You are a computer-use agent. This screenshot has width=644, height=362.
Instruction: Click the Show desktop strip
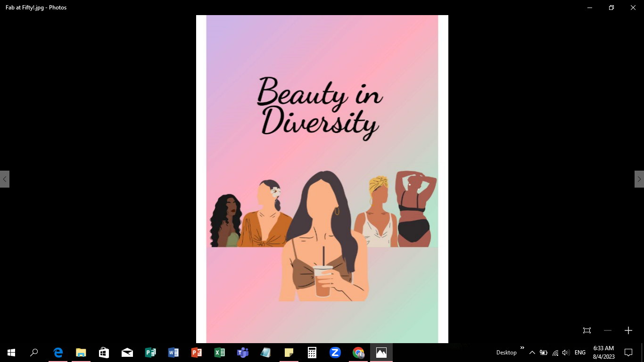[x=643, y=352]
